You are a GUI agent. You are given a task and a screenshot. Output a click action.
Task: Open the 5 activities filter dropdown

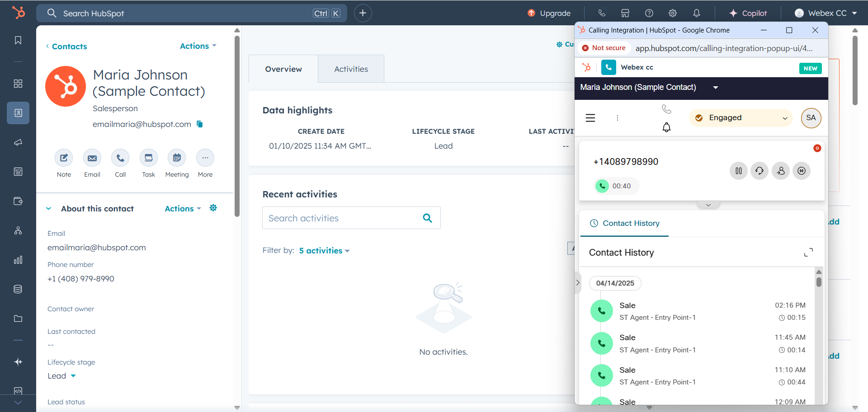(324, 251)
